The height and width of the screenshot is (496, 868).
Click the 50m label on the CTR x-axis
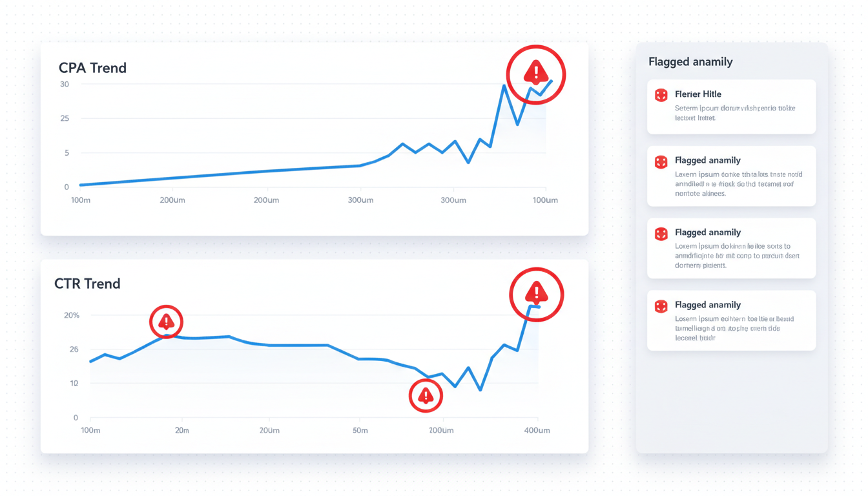click(x=360, y=430)
